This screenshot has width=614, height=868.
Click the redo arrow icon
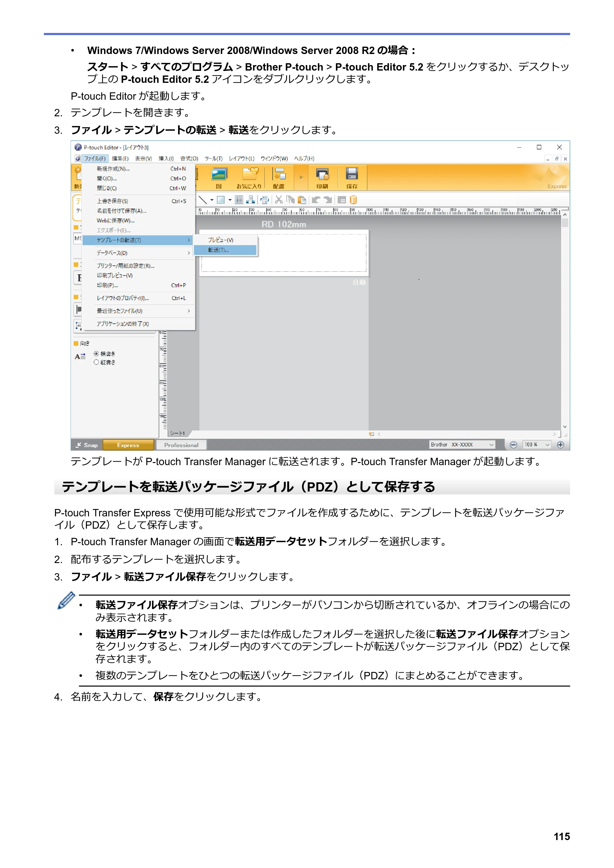pyautogui.click(x=328, y=200)
